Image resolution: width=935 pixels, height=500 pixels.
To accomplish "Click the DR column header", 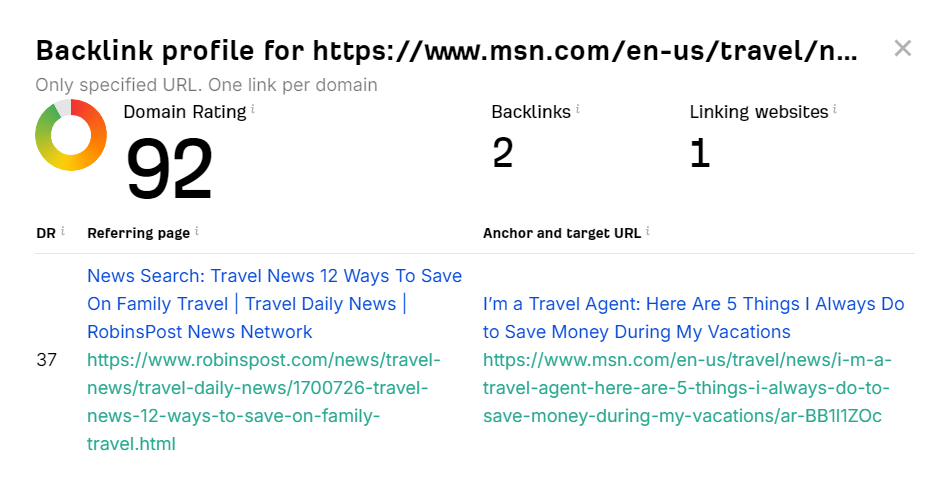I will 46,233.
